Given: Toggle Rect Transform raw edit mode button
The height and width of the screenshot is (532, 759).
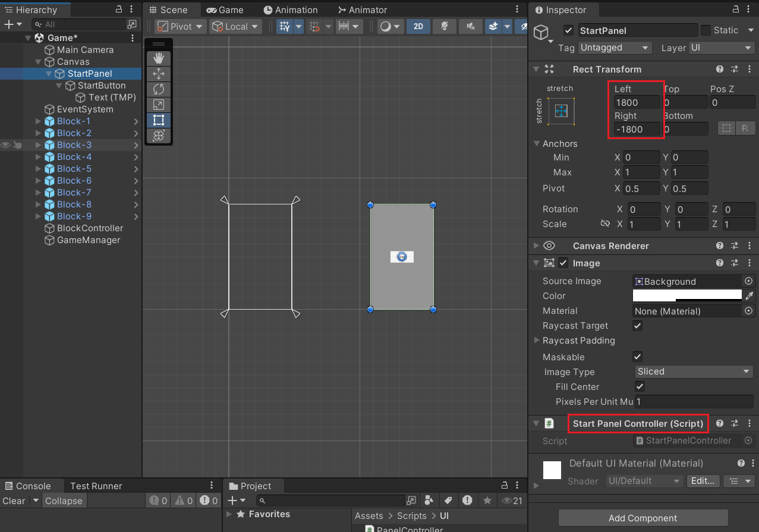Looking at the screenshot, I should point(745,128).
